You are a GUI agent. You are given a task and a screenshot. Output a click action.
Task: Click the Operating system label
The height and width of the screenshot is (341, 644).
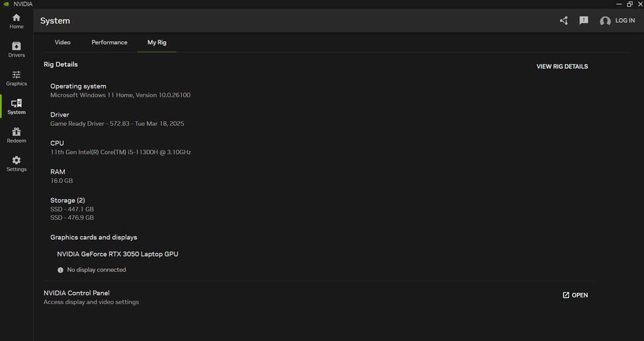click(78, 86)
